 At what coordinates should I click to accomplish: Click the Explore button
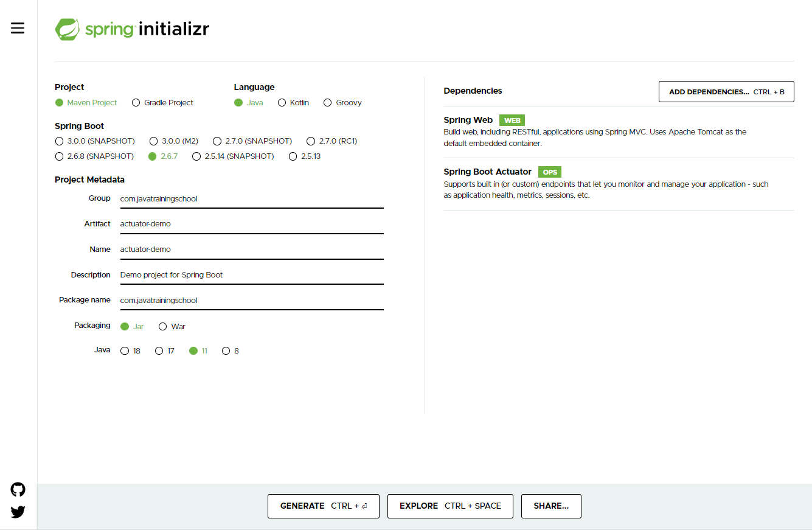pyautogui.click(x=450, y=506)
